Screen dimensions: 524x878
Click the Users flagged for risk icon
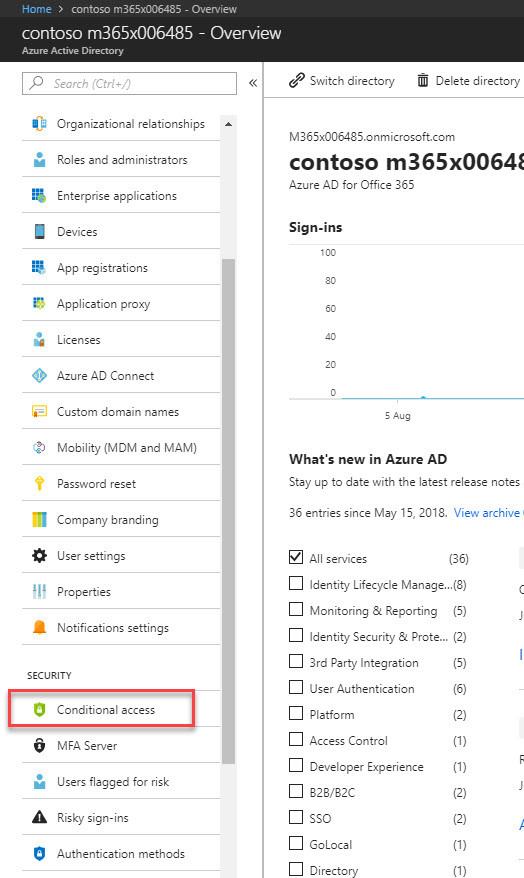39,781
